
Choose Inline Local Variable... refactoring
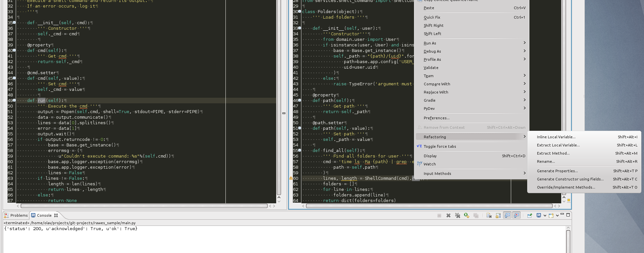[x=584, y=137]
